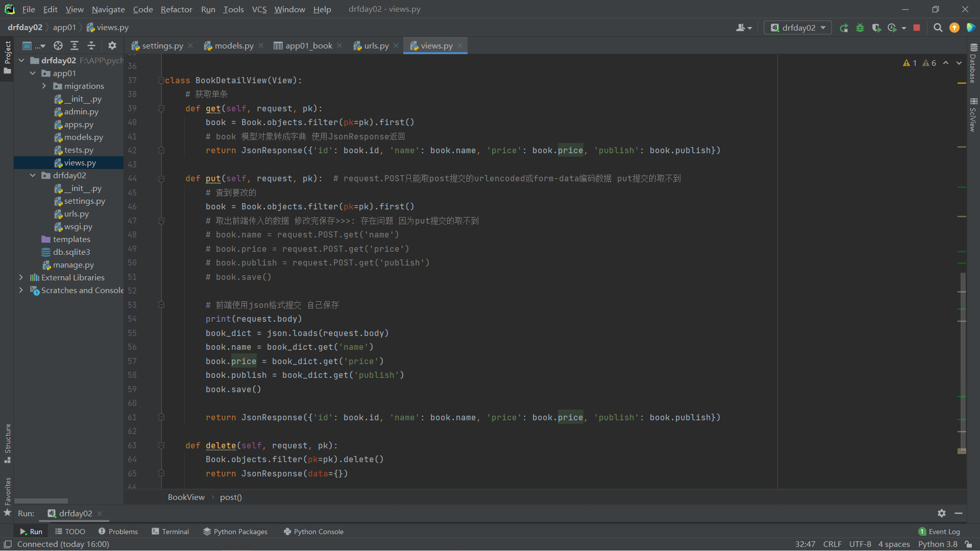The width and height of the screenshot is (980, 551).
Task: Toggle the Project tool window stripe button
Action: [7, 56]
